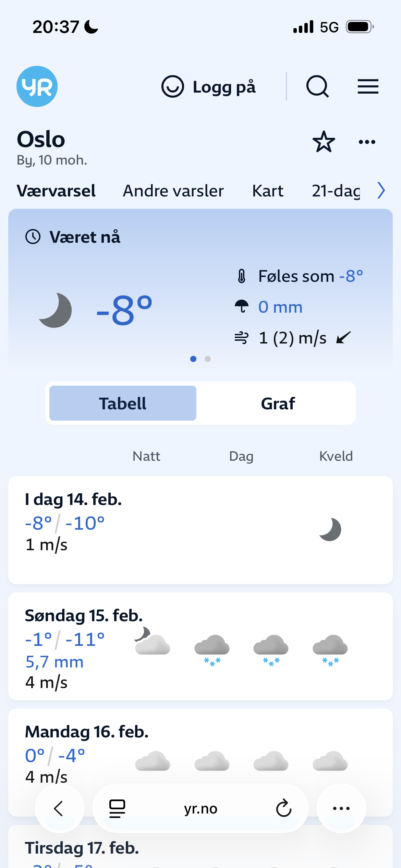401x868 pixels.
Task: Go back in the browser
Action: pyautogui.click(x=59, y=808)
